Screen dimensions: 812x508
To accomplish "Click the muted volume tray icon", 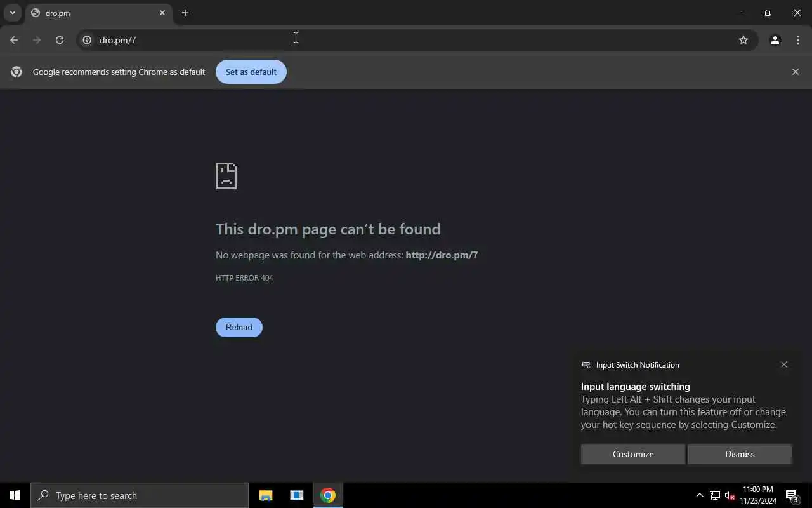I will click(x=730, y=495).
